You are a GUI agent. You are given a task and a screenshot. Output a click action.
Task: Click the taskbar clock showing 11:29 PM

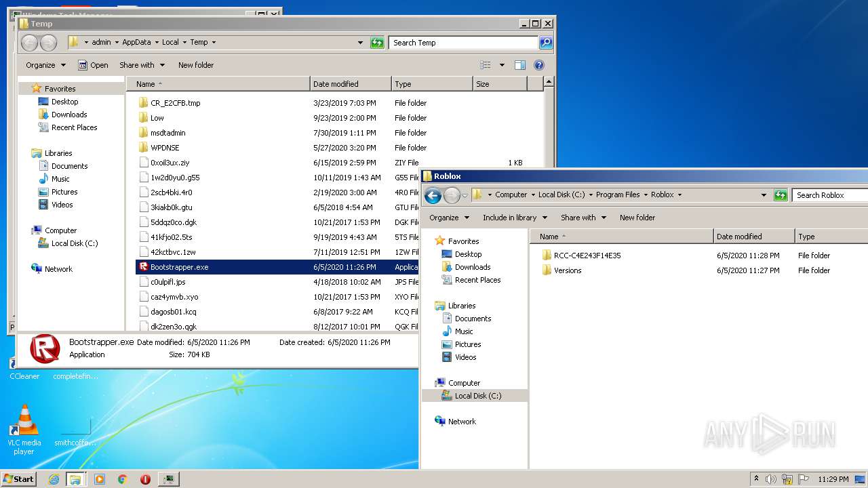point(833,479)
